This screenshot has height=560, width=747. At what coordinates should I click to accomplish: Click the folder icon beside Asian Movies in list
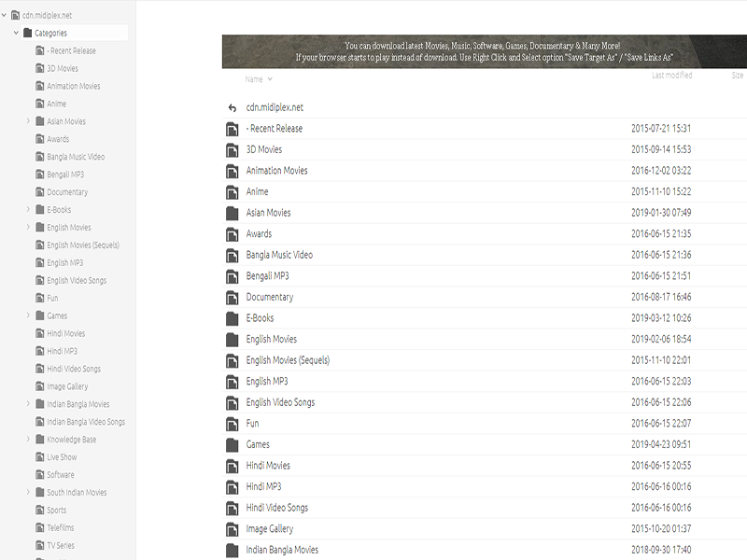(x=233, y=213)
